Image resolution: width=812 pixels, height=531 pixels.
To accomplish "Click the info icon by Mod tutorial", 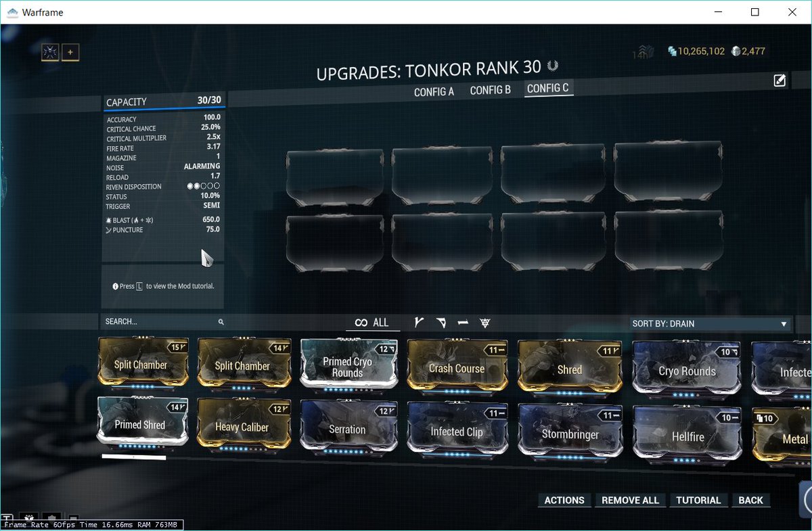I will click(116, 286).
